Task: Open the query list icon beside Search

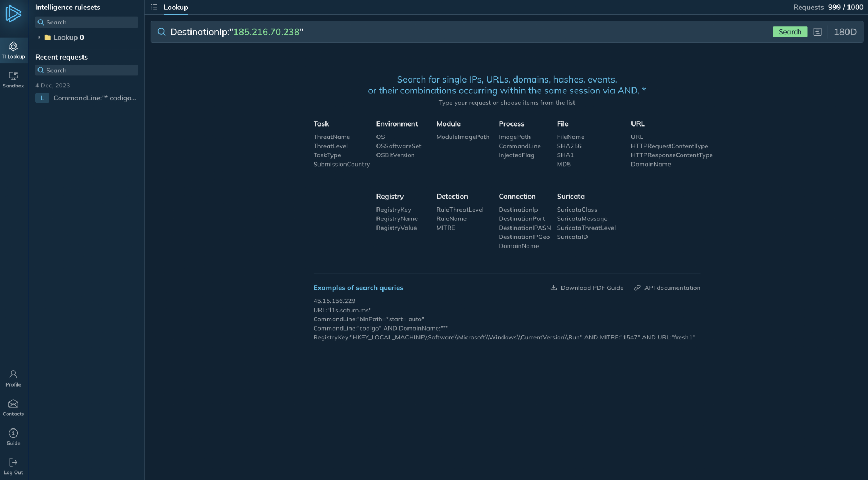Action: click(x=818, y=32)
